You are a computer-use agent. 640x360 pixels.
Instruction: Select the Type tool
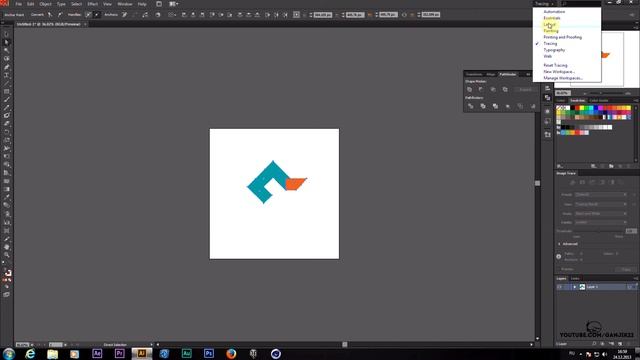point(7,75)
